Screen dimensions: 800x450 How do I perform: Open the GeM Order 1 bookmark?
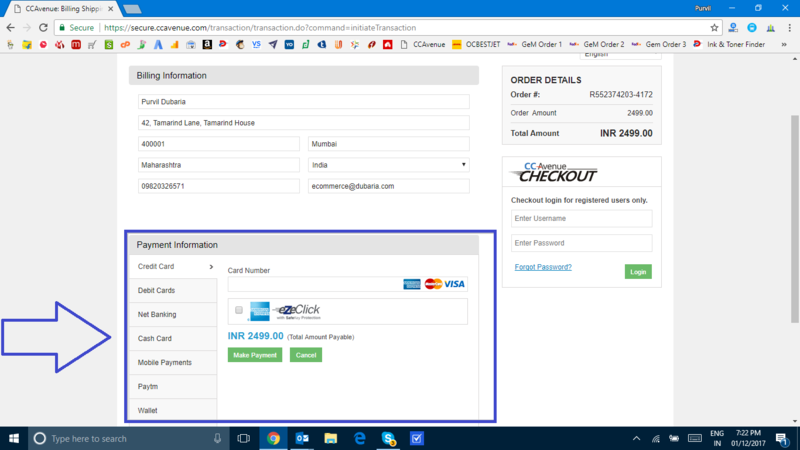pyautogui.click(x=535, y=45)
